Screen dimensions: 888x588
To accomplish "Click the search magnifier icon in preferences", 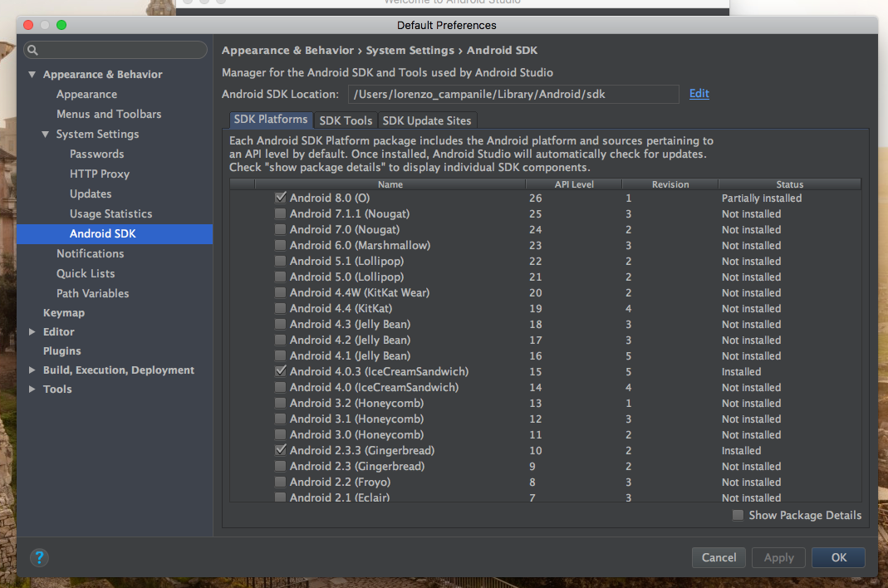I will click(33, 50).
